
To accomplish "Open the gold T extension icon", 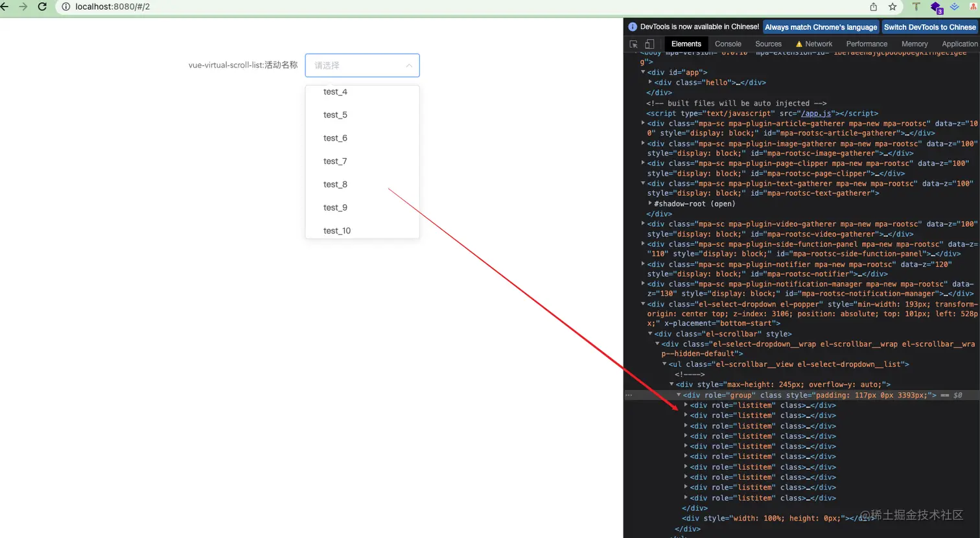I will [916, 6].
